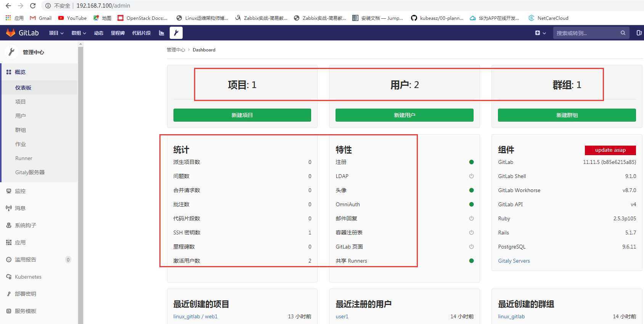Click the 共享 Runners green status dot
The image size is (644, 324).
pyautogui.click(x=471, y=261)
